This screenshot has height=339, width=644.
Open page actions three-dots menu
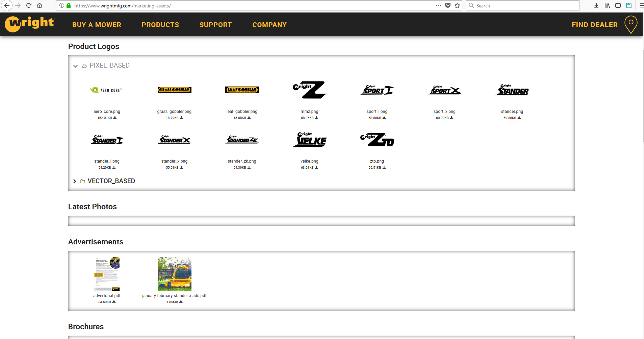pos(438,5)
